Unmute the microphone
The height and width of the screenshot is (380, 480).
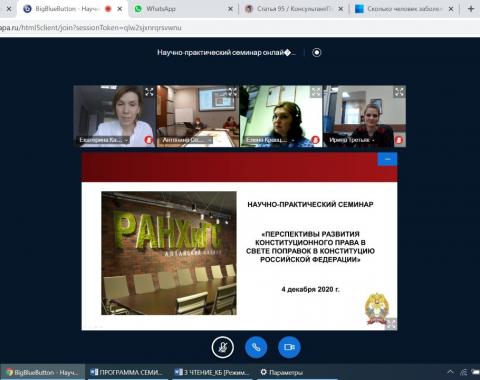pos(223,347)
